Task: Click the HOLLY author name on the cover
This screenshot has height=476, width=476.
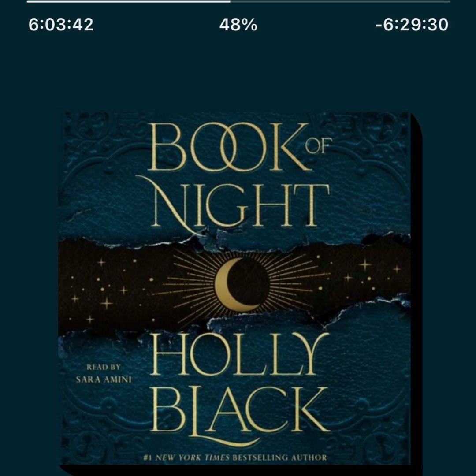Action: pyautogui.click(x=240, y=353)
